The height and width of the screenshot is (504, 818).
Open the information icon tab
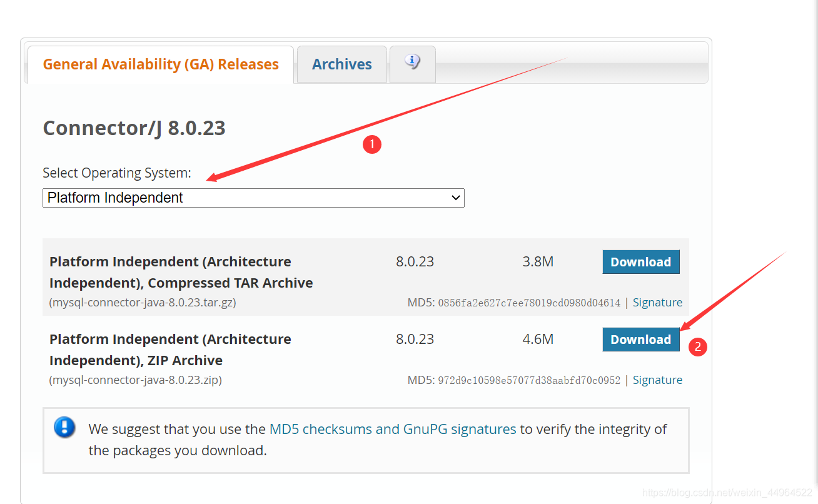(412, 64)
